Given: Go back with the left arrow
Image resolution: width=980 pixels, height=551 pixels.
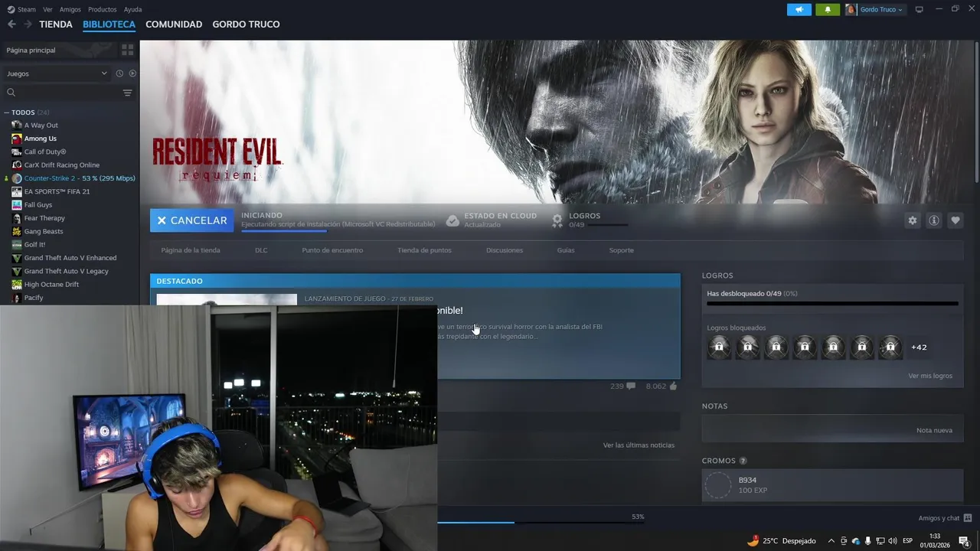Looking at the screenshot, I should 11,24.
